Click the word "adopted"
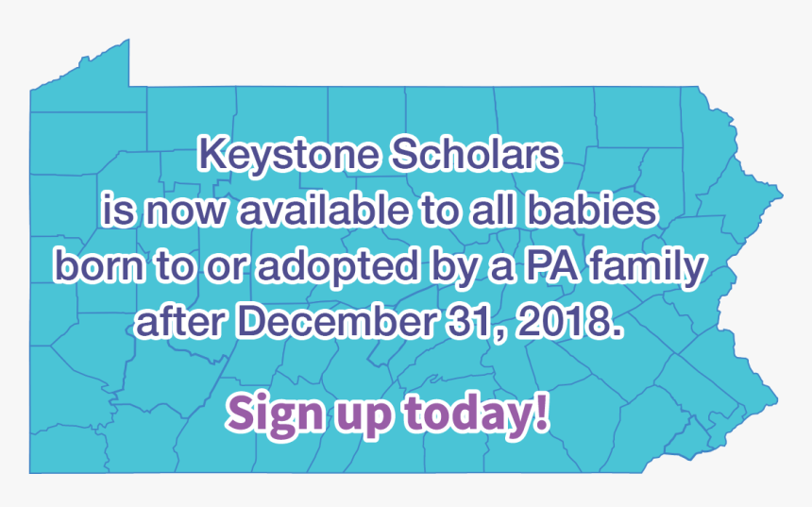812x507 pixels. click(338, 266)
